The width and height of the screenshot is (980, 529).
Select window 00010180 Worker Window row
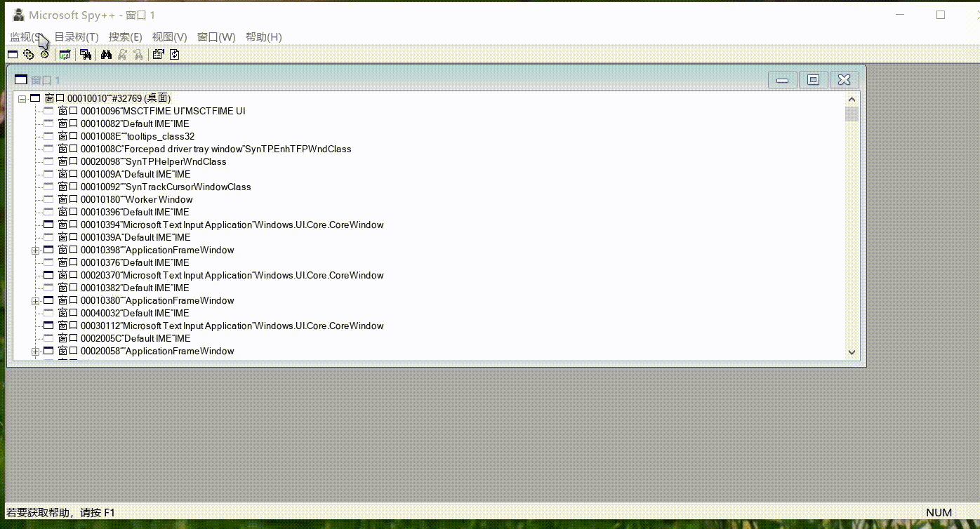point(126,199)
